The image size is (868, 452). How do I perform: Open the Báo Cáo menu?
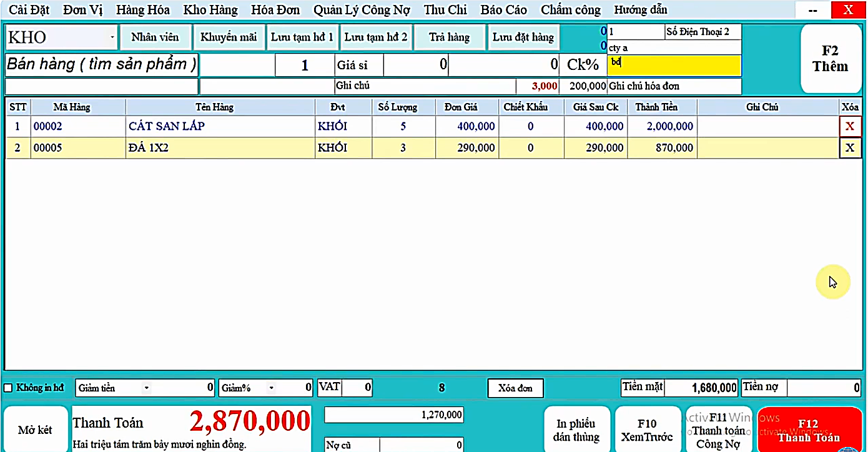(503, 10)
